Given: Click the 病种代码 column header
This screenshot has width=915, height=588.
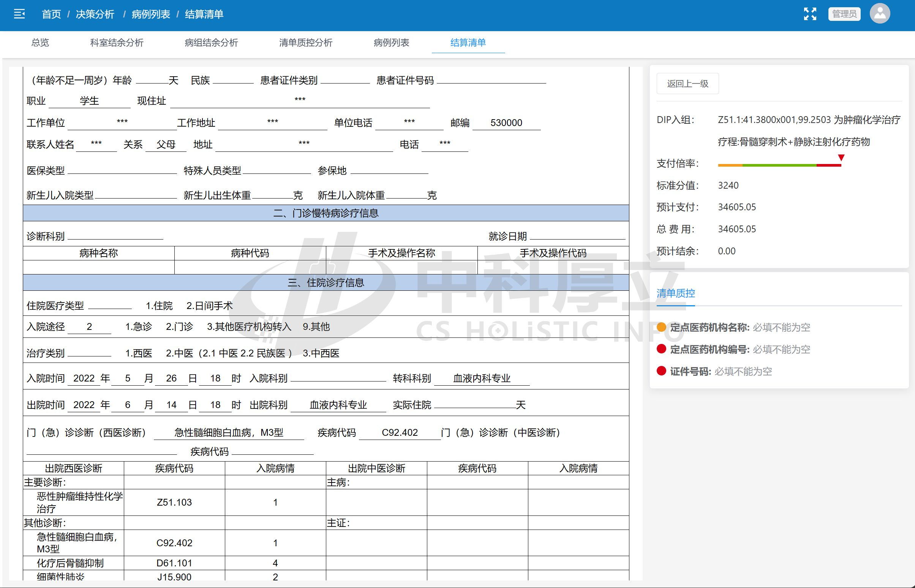Looking at the screenshot, I should (250, 253).
